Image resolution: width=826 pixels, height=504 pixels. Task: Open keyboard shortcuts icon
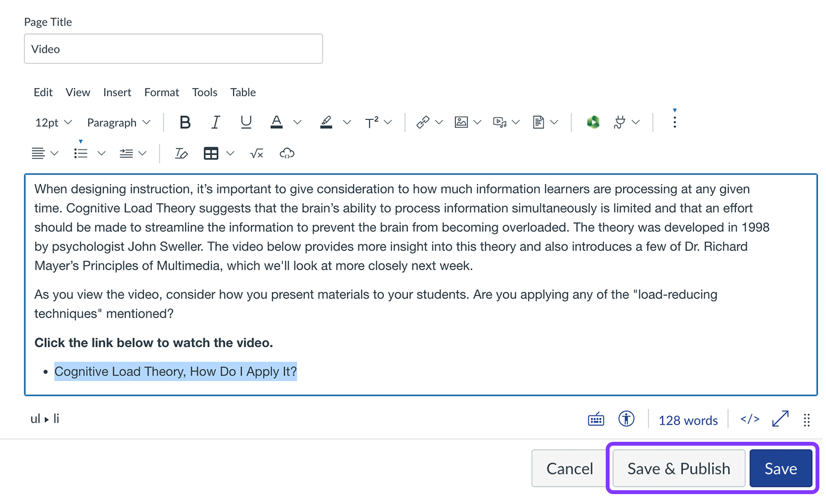(x=596, y=420)
